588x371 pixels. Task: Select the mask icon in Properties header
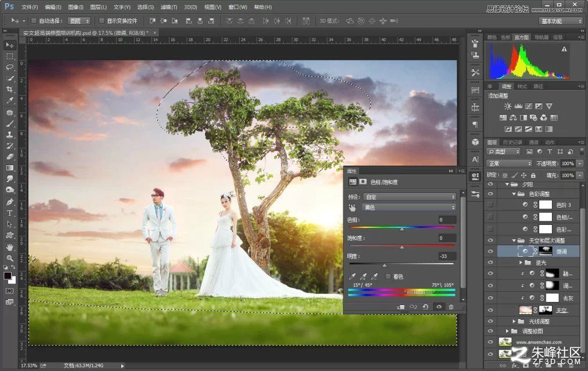(363, 181)
